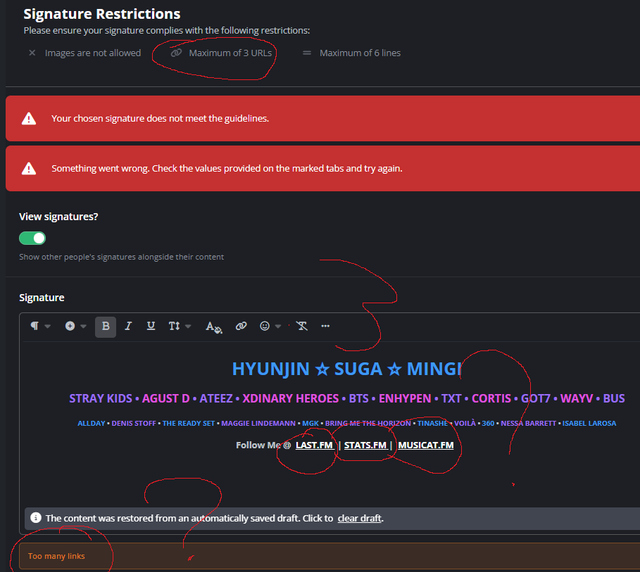This screenshot has width=640, height=572.
Task: Click the link icon beside 'Maximum of 3 URLs'
Action: point(176,53)
